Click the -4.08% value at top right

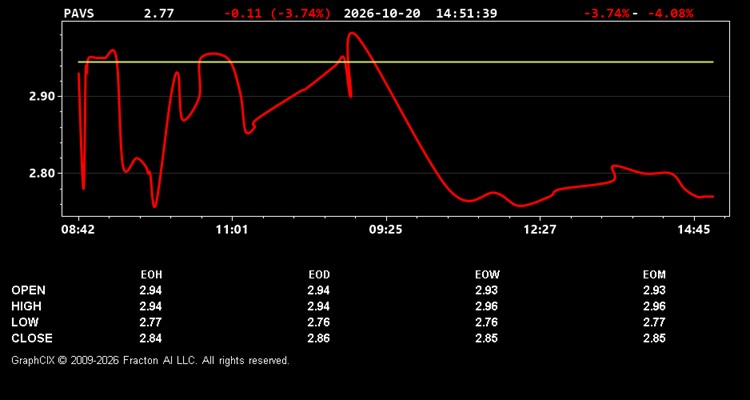tap(670, 13)
